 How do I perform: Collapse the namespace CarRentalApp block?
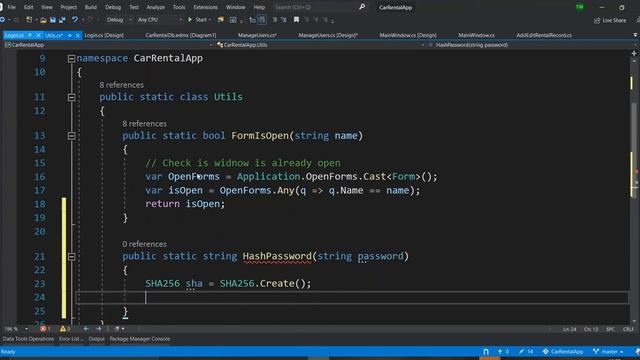pyautogui.click(x=71, y=59)
